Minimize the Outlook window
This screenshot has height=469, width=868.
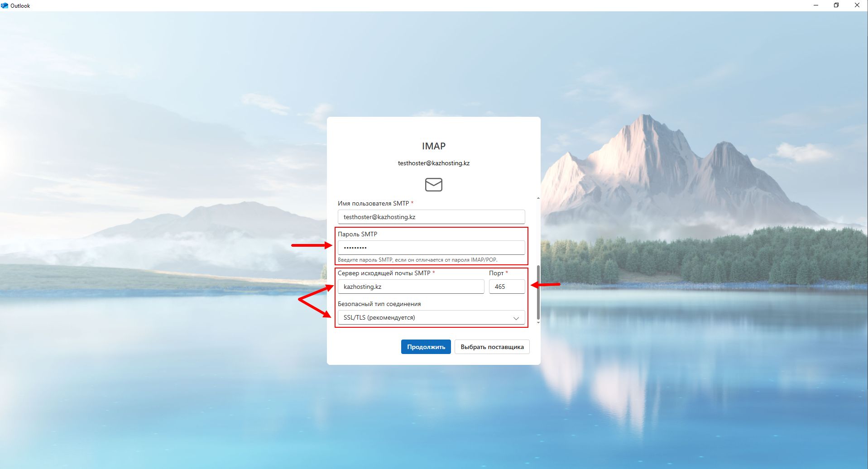click(816, 5)
